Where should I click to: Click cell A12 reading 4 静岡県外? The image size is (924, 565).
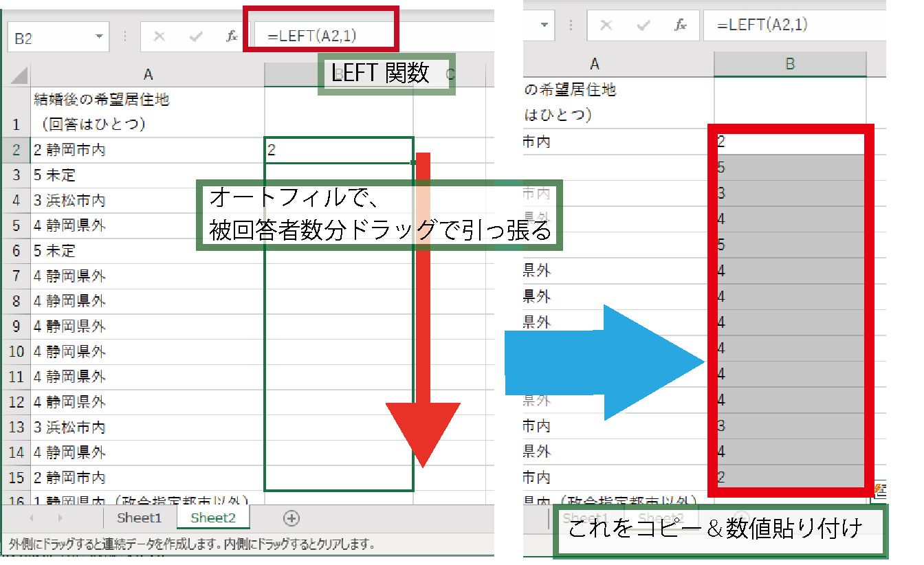147,402
